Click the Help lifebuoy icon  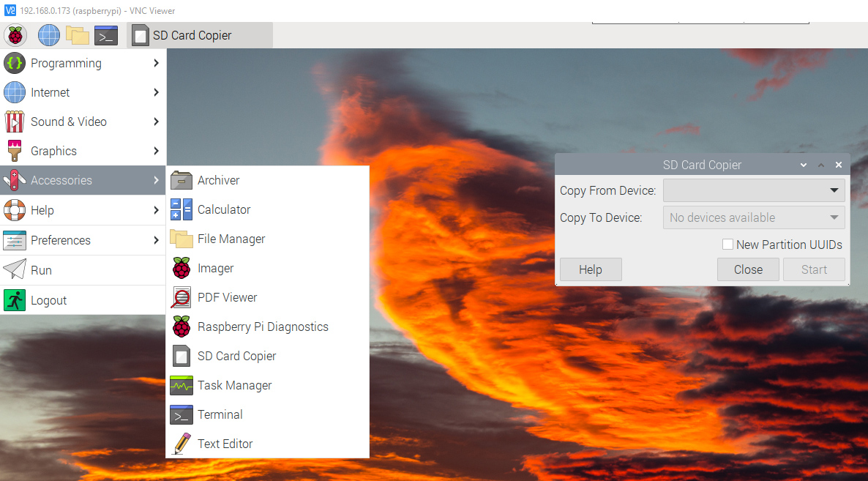[x=15, y=210]
